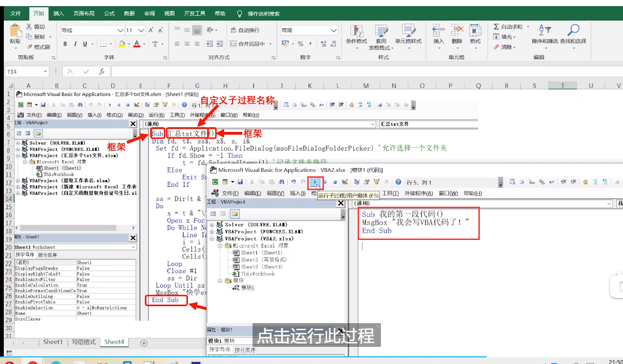Toggle top vertical alignment
The image size is (623, 364).
coord(177,30)
